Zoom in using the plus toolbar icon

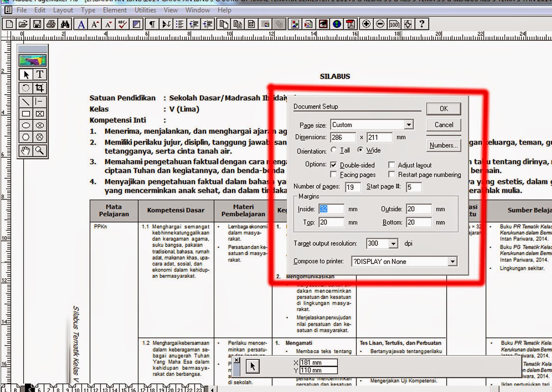pos(365,23)
